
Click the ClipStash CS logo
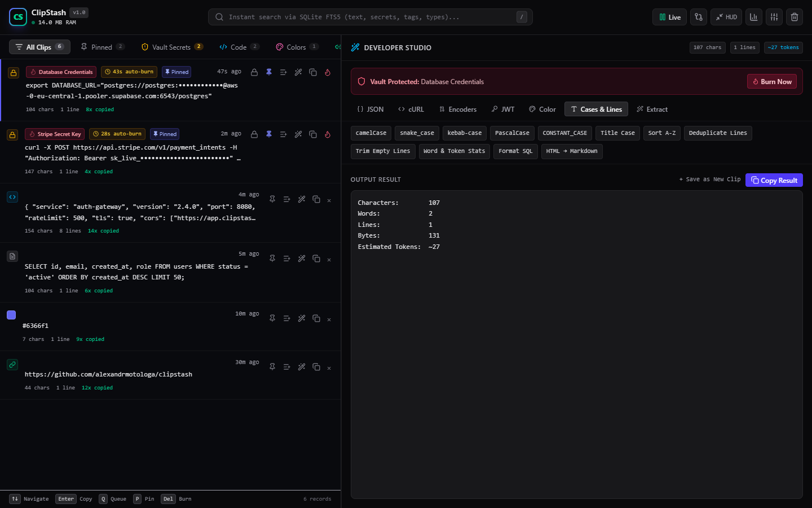click(18, 17)
